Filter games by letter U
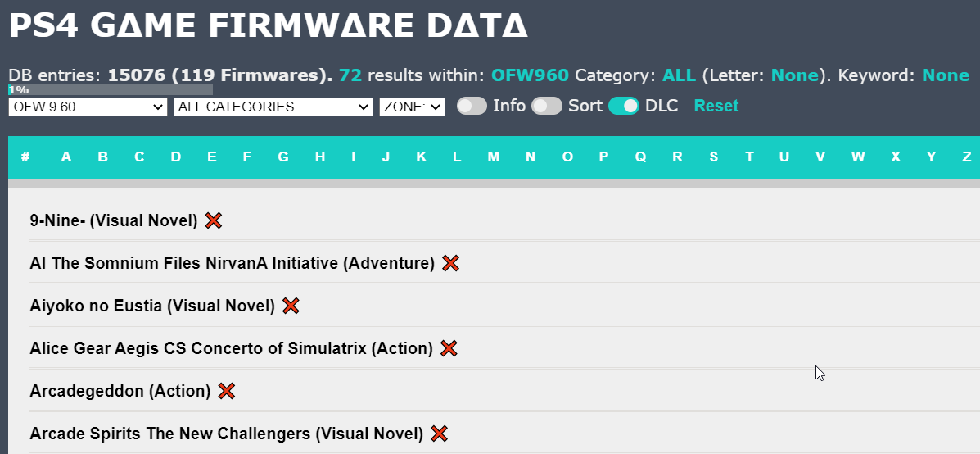The image size is (980, 454). pyautogui.click(x=784, y=157)
